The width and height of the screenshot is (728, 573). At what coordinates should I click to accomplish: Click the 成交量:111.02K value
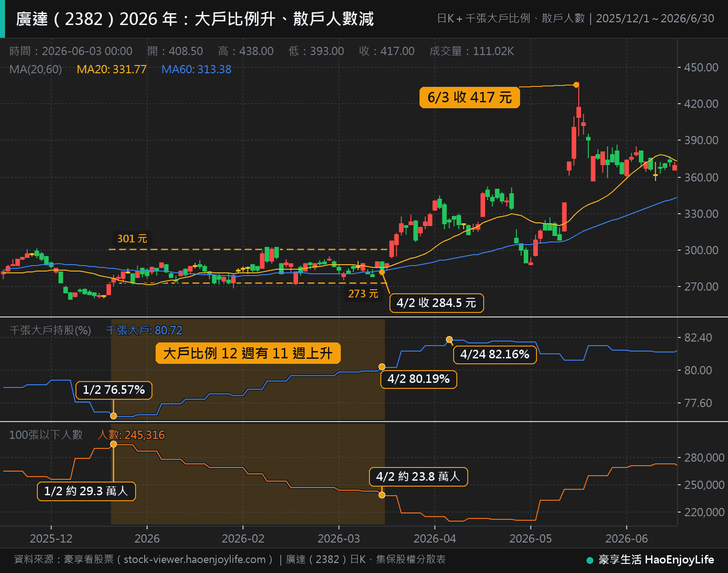click(x=472, y=51)
